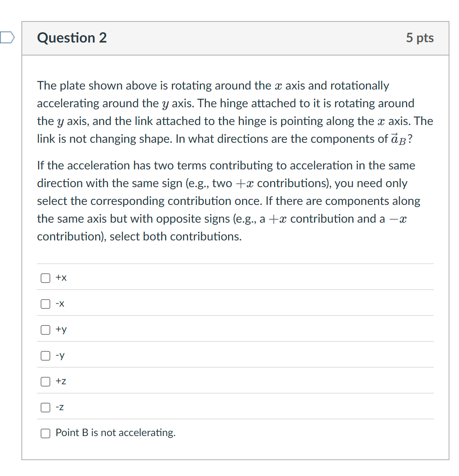Click the +x option label text
459x476 pixels.
point(61,278)
